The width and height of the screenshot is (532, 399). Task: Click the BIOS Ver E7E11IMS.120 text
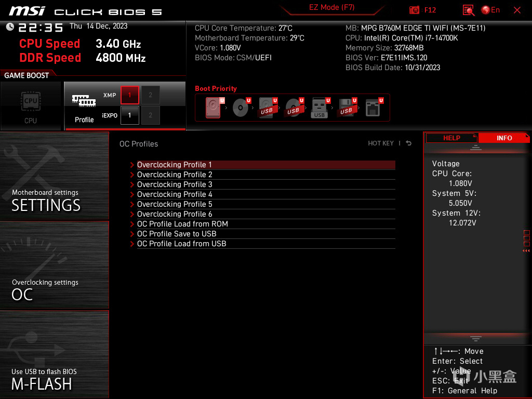386,58
